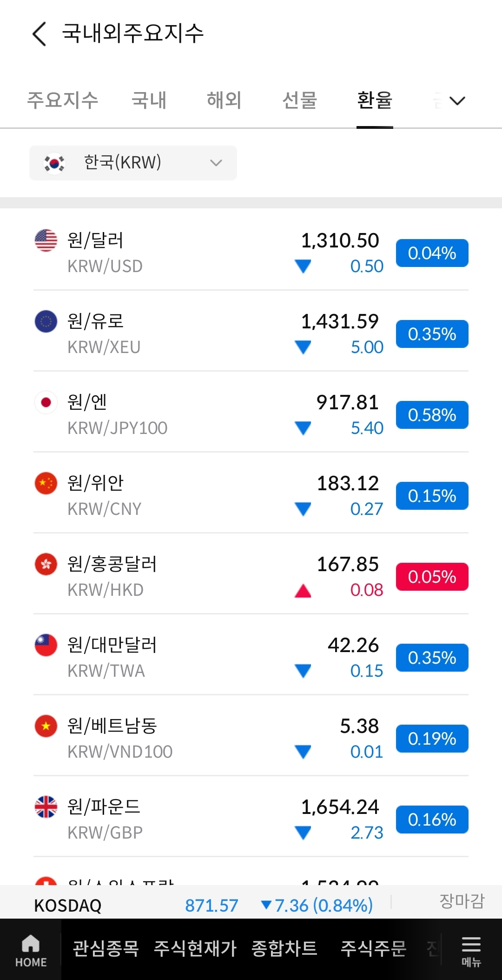Open 주식주문 in bottom navigation
This screenshot has height=980, width=502.
click(x=373, y=949)
